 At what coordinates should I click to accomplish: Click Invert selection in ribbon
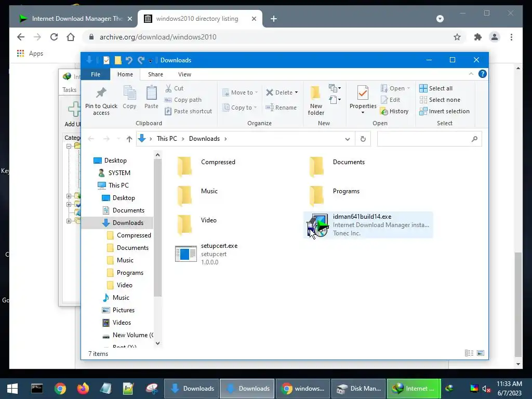pyautogui.click(x=445, y=111)
